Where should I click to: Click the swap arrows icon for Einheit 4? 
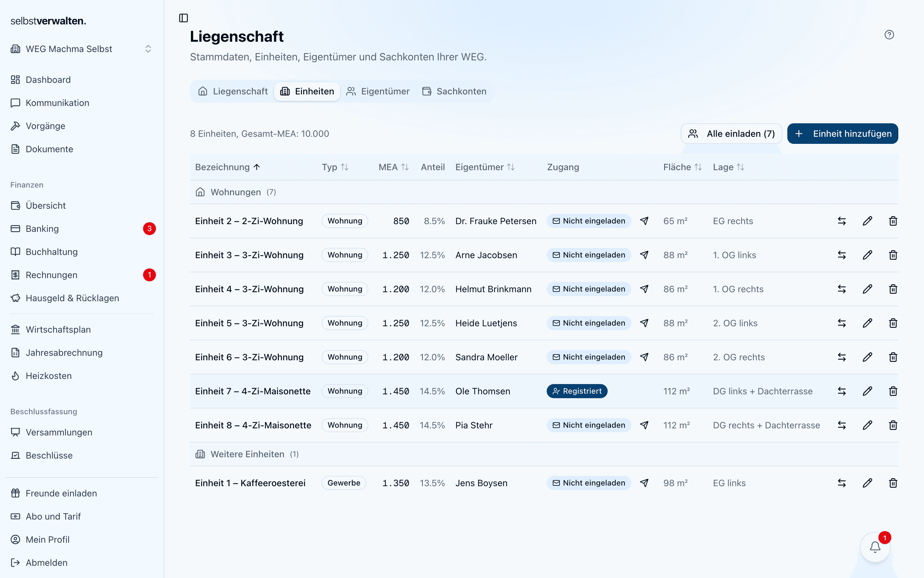842,289
